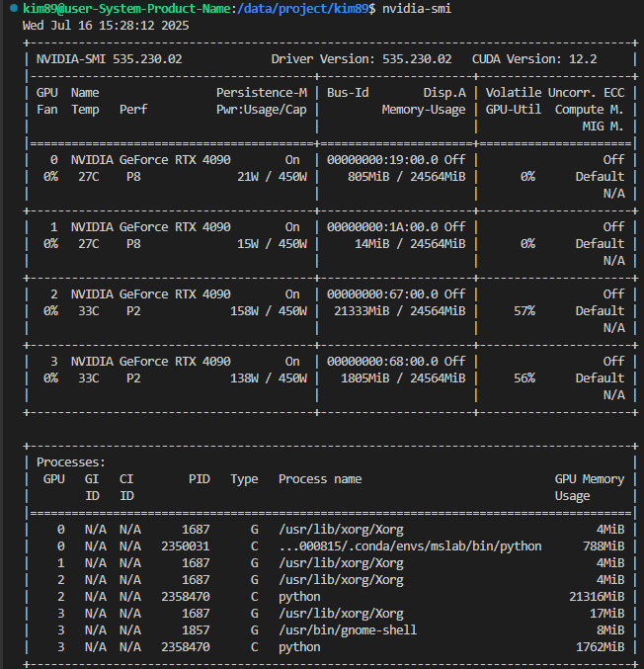The height and width of the screenshot is (669, 644).
Task: Select the CUDA Version: 12.2 text
Action: click(534, 59)
